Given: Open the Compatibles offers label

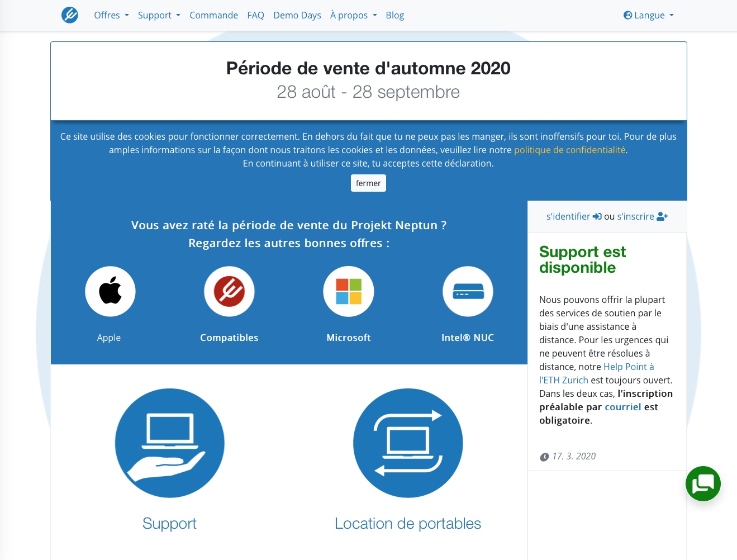Looking at the screenshot, I should pyautogui.click(x=229, y=338).
